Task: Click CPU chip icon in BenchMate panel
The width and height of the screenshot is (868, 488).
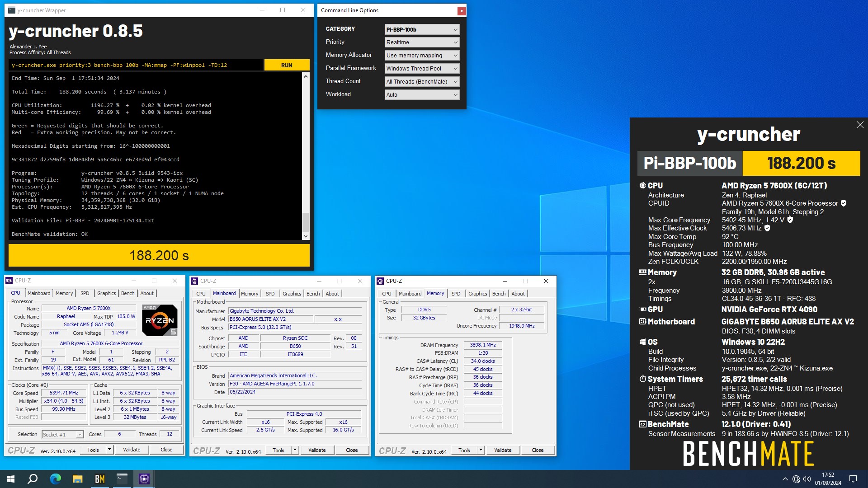Action: (x=642, y=185)
